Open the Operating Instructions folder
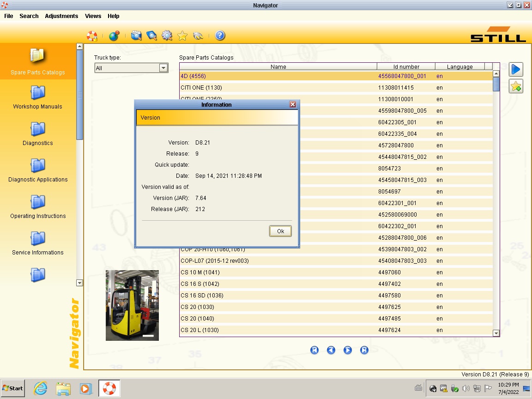Image resolution: width=532 pixels, height=399 pixels. click(x=38, y=206)
